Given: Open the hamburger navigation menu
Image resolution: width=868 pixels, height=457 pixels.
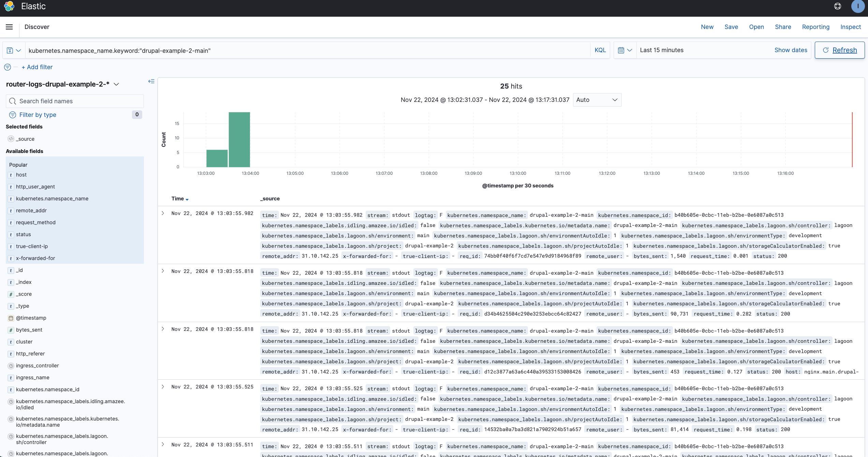Looking at the screenshot, I should [x=9, y=27].
